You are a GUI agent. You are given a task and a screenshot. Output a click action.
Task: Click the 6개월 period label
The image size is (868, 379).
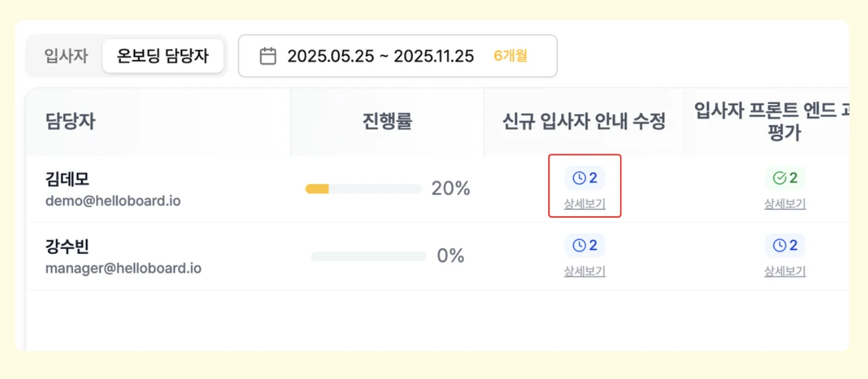(x=510, y=56)
